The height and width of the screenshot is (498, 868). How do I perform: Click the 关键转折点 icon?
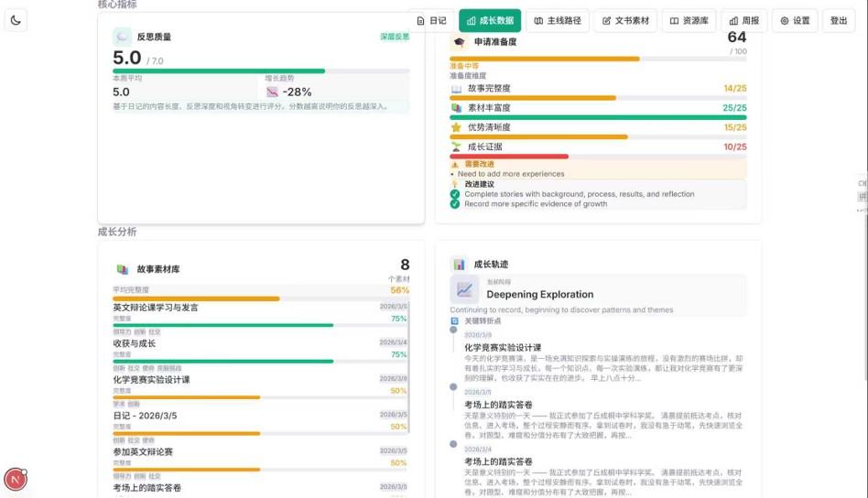click(x=454, y=321)
